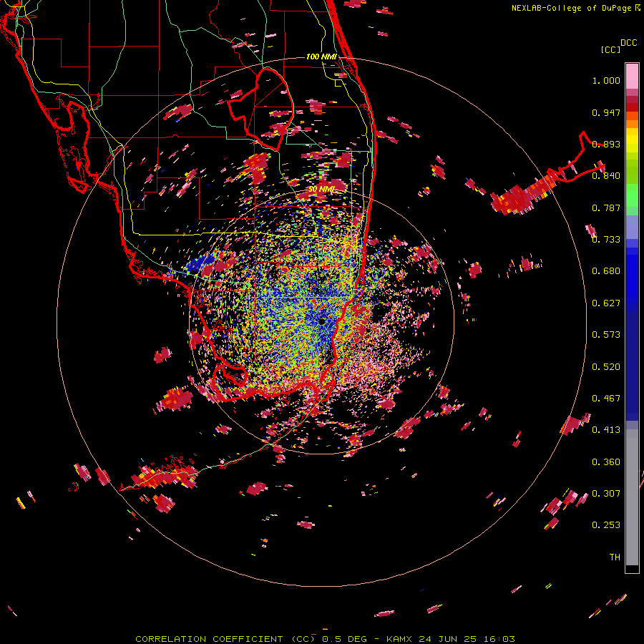Click the gray bottom segment of the color bar
644x644 pixels.
click(632, 497)
